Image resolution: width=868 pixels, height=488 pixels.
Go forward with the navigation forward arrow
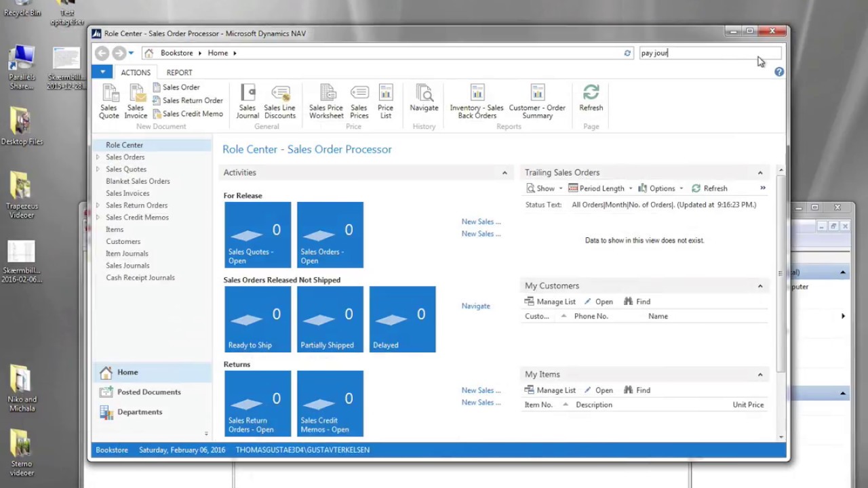click(119, 53)
